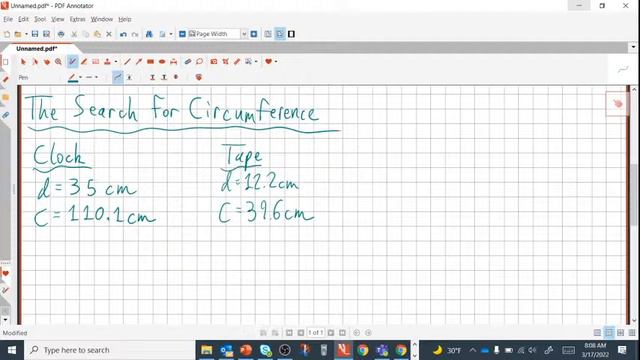Expand the Favorites heart dropdown arrow

tap(276, 62)
